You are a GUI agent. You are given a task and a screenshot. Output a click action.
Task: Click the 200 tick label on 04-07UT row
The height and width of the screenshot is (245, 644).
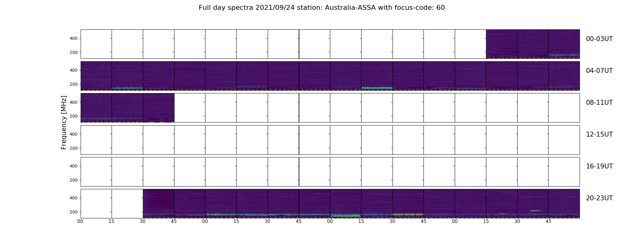[x=74, y=84]
